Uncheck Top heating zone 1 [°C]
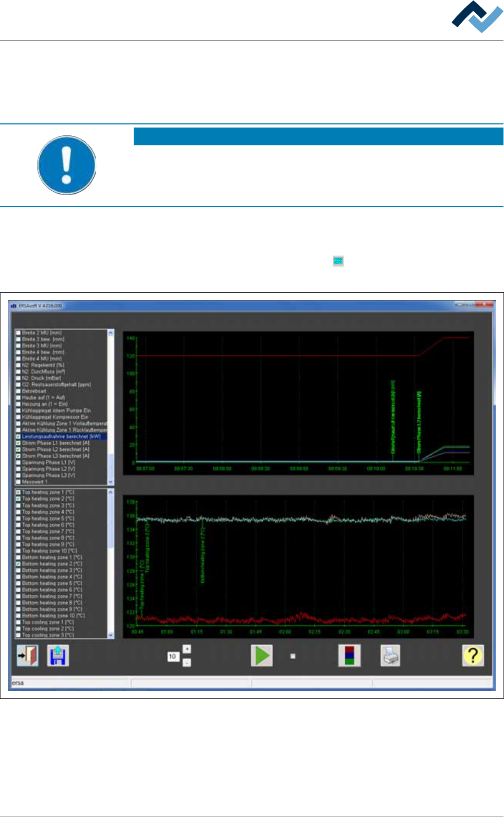Screen dimensions: 504x817 tap(19, 492)
